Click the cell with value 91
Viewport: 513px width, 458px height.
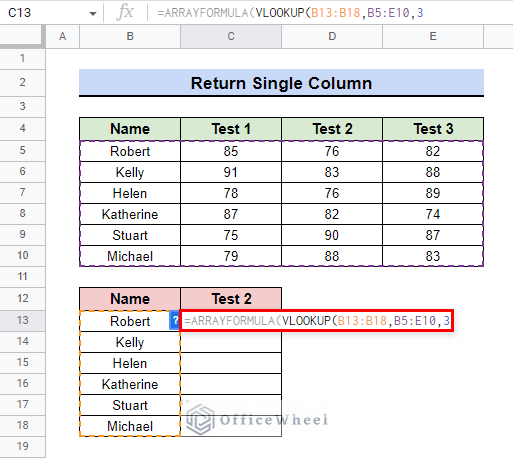coord(231,172)
